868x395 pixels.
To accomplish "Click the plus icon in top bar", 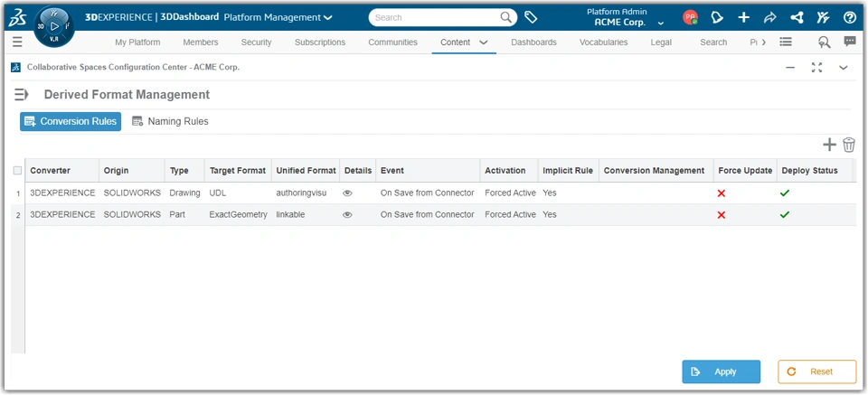I will click(x=743, y=18).
